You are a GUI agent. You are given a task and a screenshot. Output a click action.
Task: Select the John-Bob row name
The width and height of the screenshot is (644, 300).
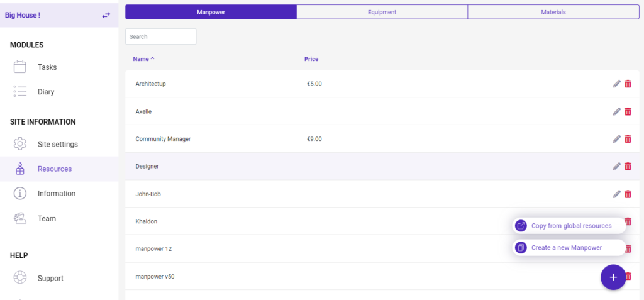click(x=148, y=194)
